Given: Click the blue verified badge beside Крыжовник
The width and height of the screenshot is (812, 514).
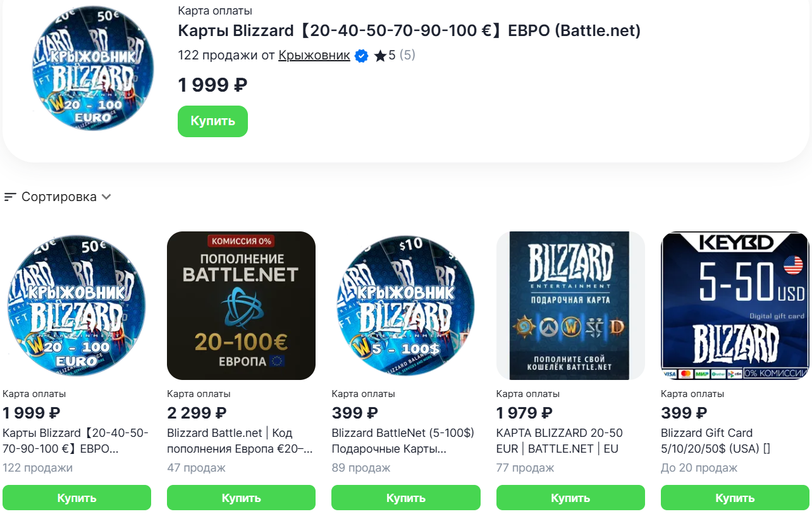Looking at the screenshot, I should click(361, 56).
